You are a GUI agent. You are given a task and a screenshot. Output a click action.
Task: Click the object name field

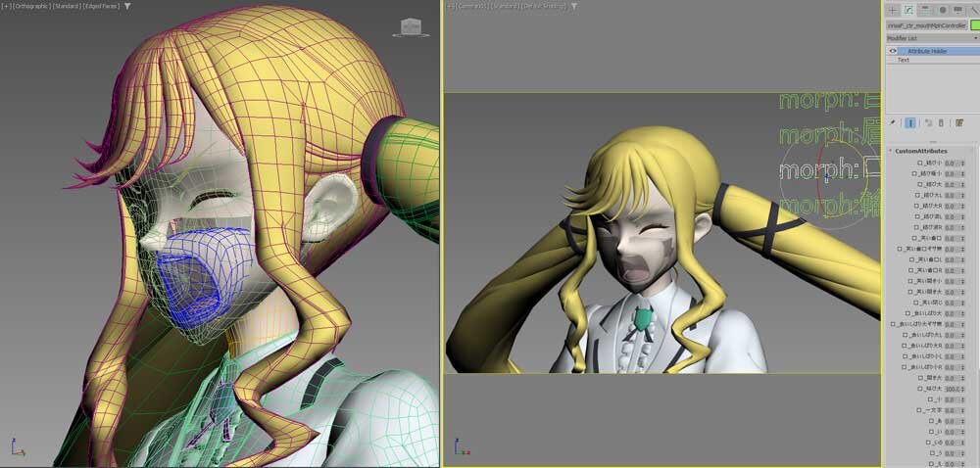(x=926, y=25)
